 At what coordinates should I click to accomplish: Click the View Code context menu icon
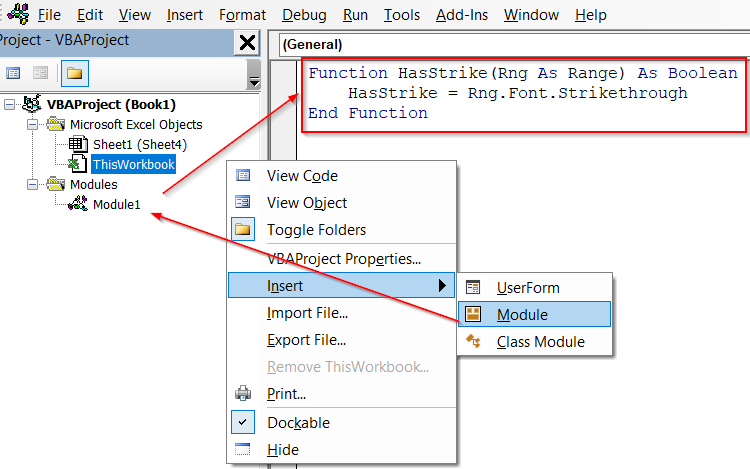243,175
